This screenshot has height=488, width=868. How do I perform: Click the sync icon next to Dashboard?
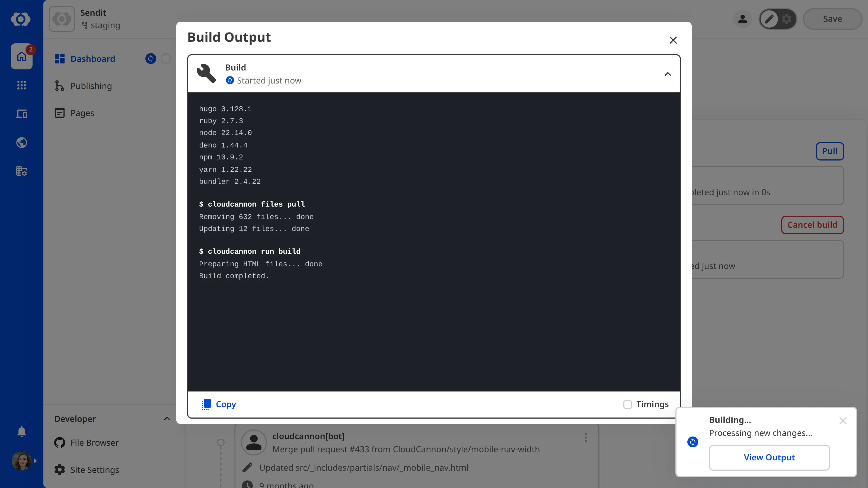click(x=150, y=59)
